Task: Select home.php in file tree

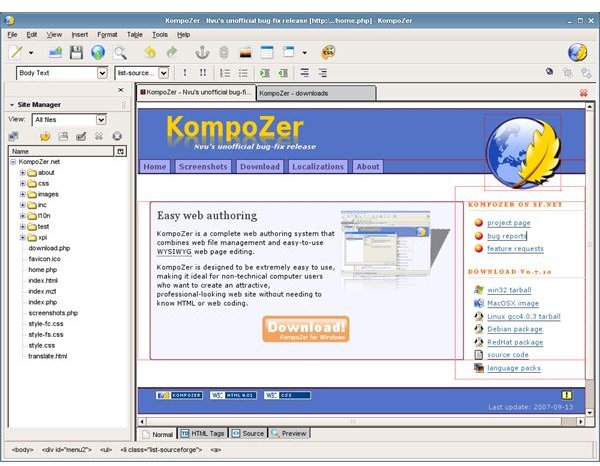Action: pyautogui.click(x=42, y=270)
